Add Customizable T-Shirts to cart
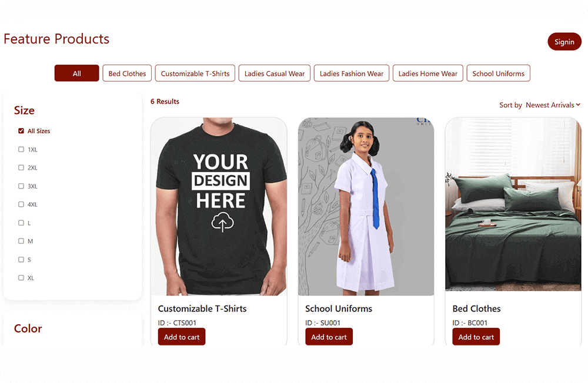The width and height of the screenshot is (588, 383). coord(182,337)
